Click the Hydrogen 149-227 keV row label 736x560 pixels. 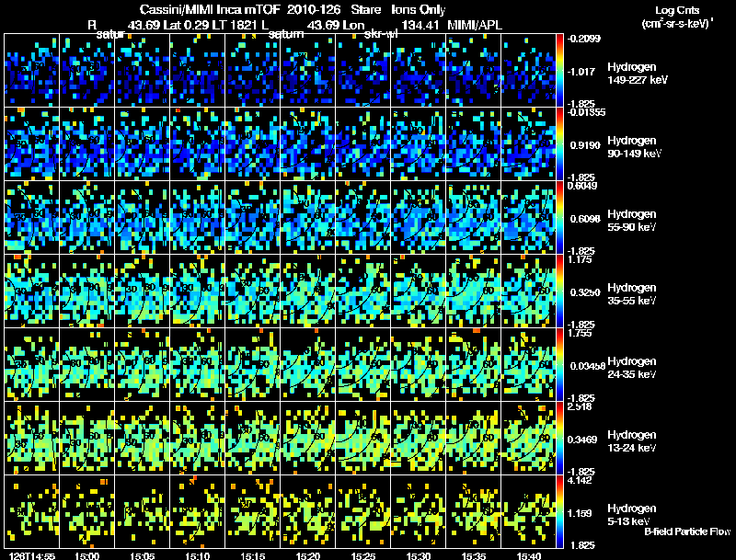click(638, 74)
